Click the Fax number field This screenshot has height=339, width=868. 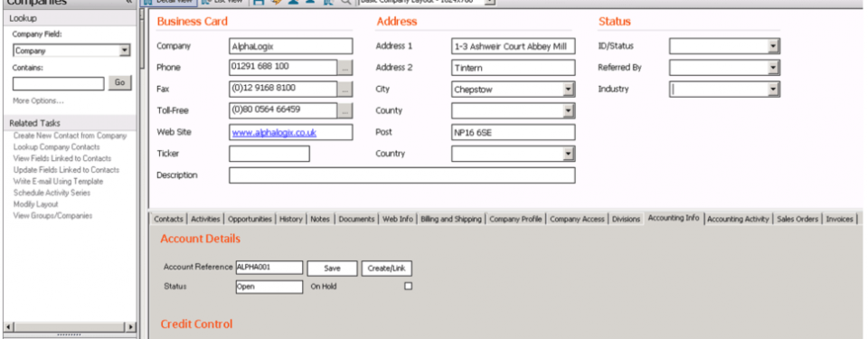[x=283, y=89]
